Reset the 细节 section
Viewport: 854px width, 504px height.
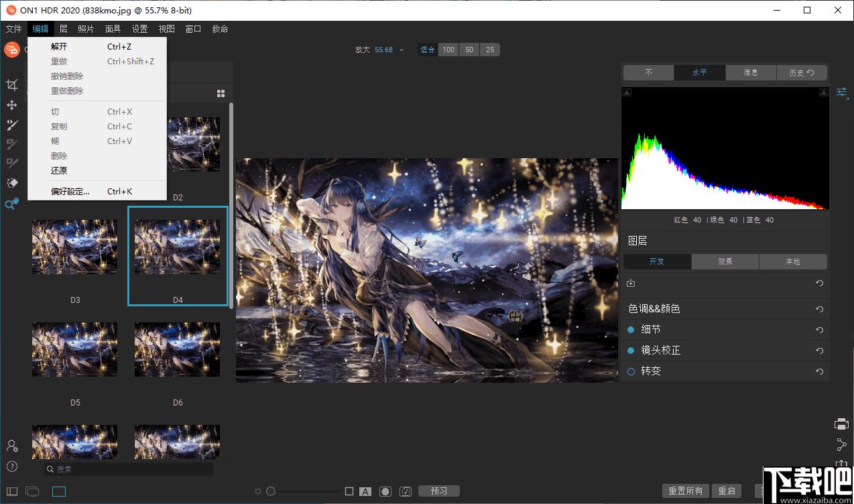tap(819, 330)
